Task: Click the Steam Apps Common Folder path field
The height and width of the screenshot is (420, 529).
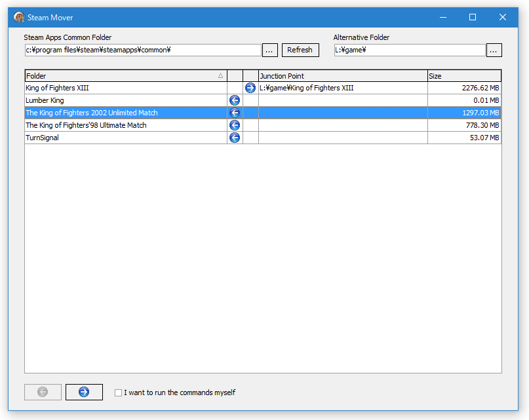Action: pos(143,50)
